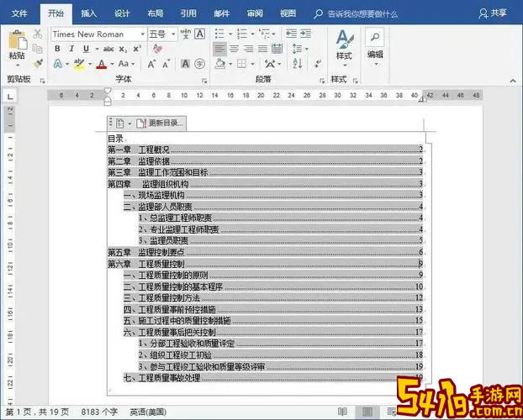
Task: Open the borders dropdown arrow
Action: point(252,64)
